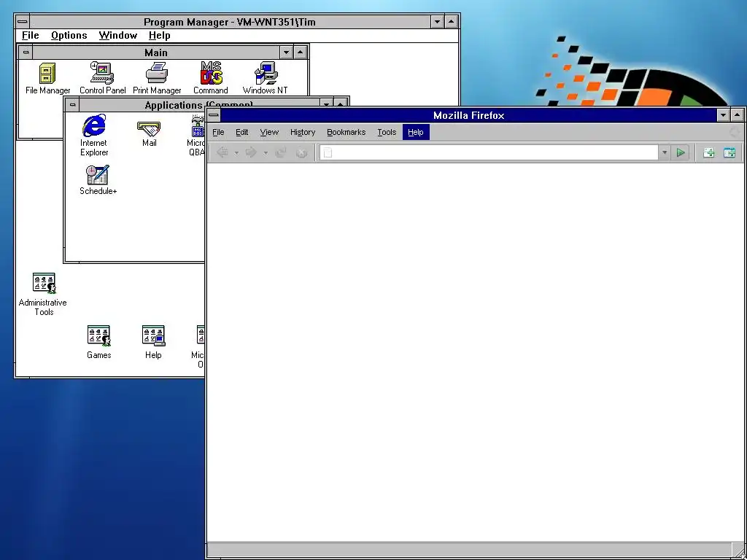Open Program Manager's Help menu
Screen dimensions: 747x560
(x=160, y=36)
